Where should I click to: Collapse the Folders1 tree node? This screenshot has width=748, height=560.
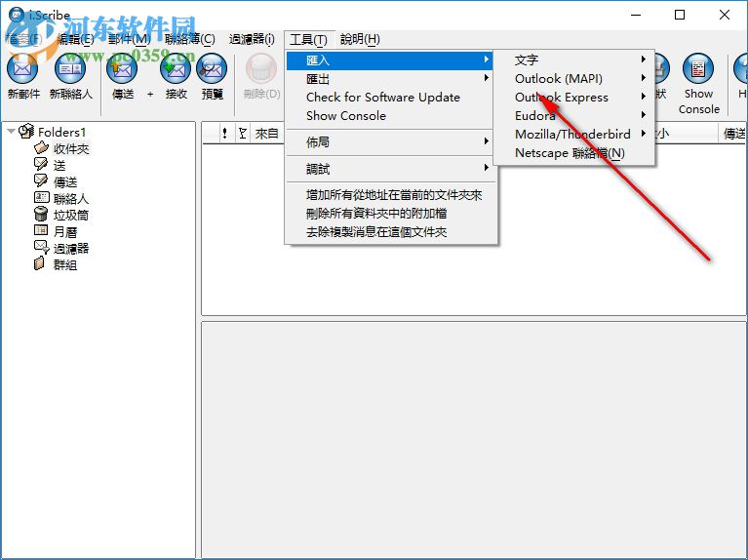coord(11,131)
